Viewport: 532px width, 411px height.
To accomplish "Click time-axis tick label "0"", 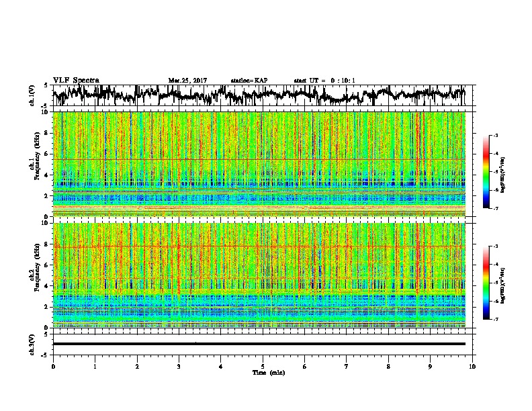I will click(x=53, y=367).
